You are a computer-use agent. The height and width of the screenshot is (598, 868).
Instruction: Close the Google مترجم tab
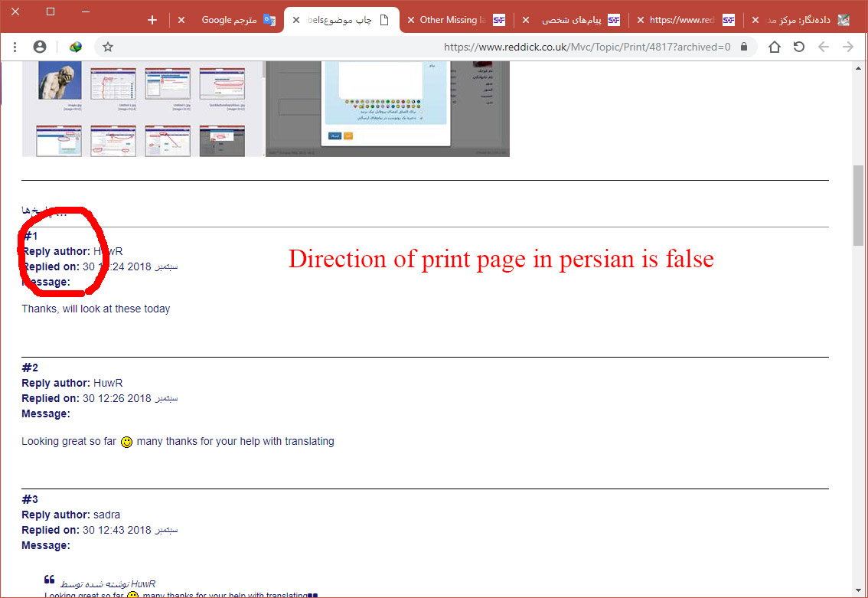pyautogui.click(x=181, y=20)
